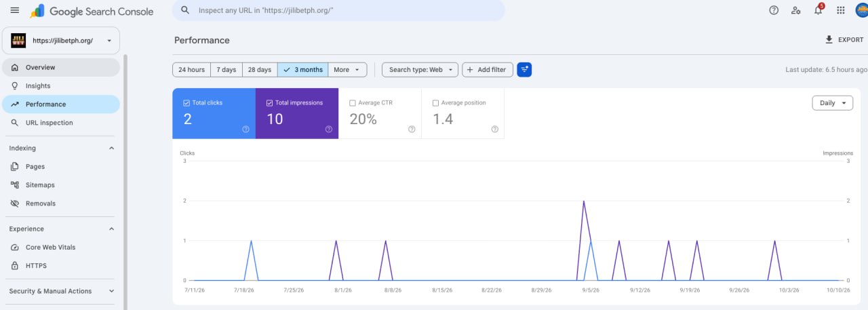868x310 pixels.
Task: Select Performance in sidebar
Action: pos(61,104)
